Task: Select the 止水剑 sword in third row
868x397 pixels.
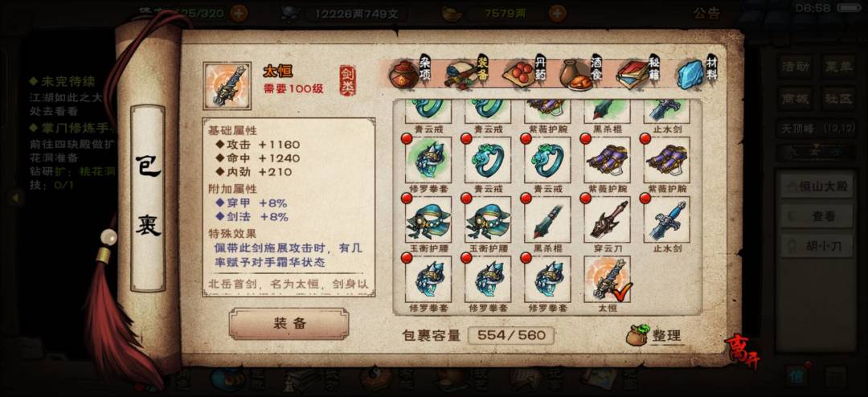Action: click(x=666, y=220)
